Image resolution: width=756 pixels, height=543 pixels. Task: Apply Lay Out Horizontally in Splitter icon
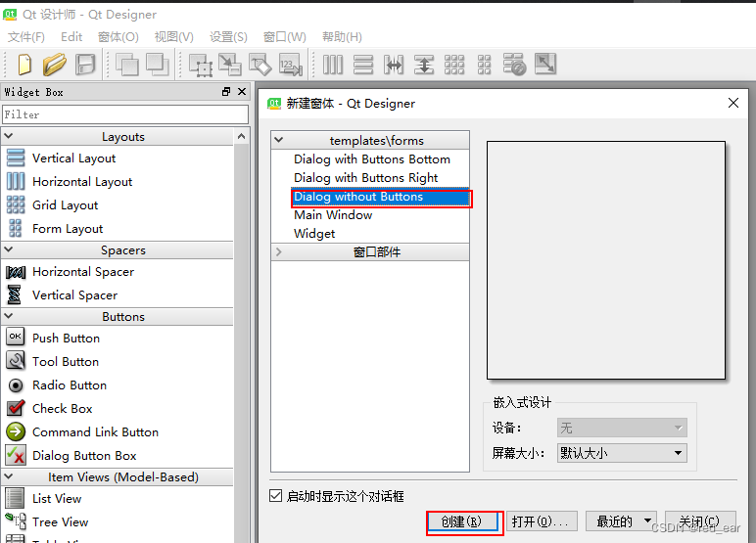[394, 65]
